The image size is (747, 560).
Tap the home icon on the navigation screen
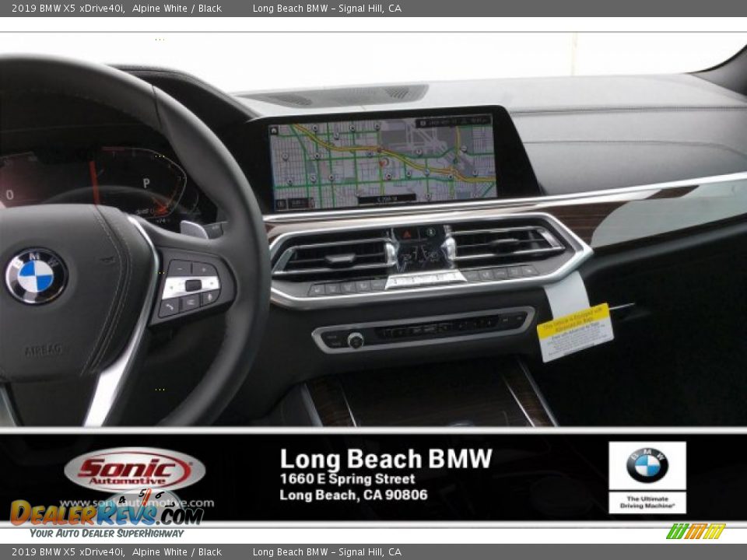[x=274, y=130]
